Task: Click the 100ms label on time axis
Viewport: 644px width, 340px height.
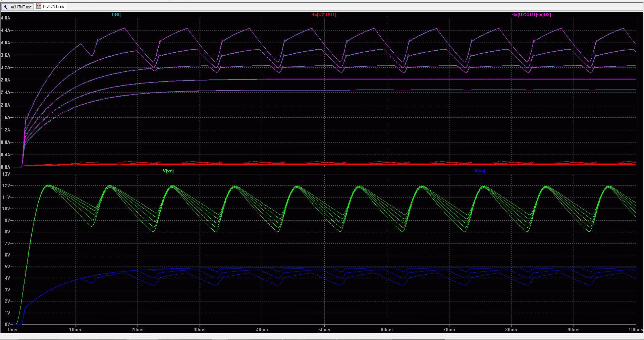Action: (x=636, y=330)
